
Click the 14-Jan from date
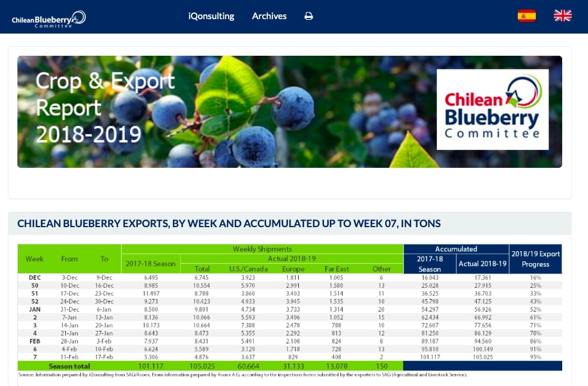pyautogui.click(x=70, y=325)
